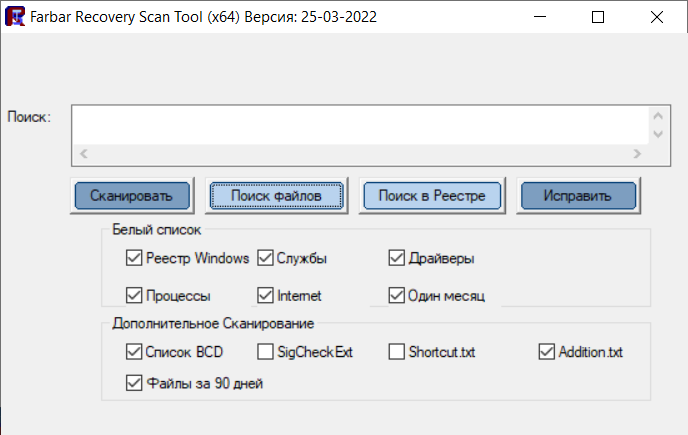Click inside the Поиск text field
688x435 pixels.
tap(361, 126)
